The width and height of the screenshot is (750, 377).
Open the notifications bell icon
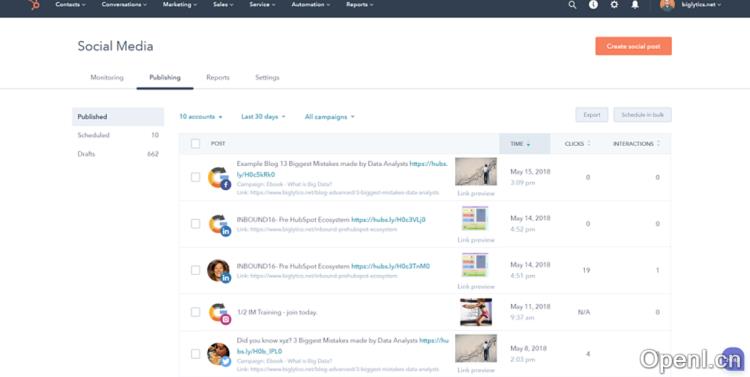pyautogui.click(x=635, y=5)
